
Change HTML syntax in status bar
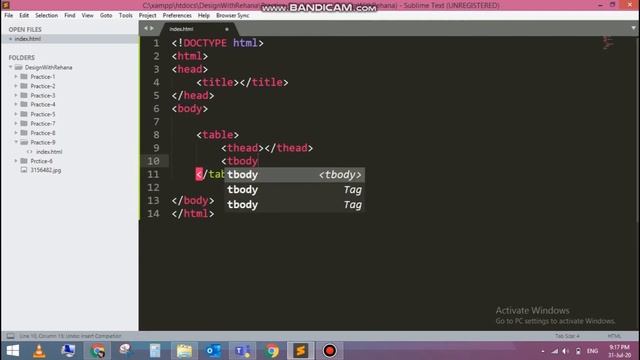(614, 336)
